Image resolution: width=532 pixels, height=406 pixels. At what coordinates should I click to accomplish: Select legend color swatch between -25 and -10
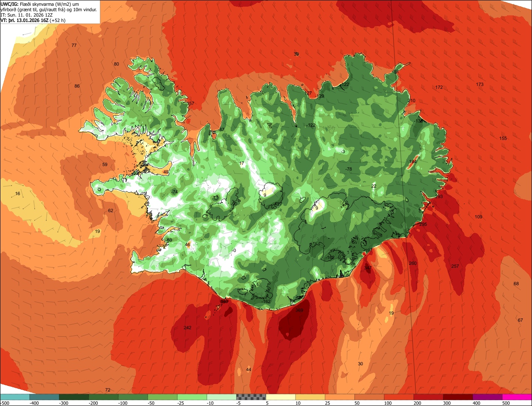[192, 396]
